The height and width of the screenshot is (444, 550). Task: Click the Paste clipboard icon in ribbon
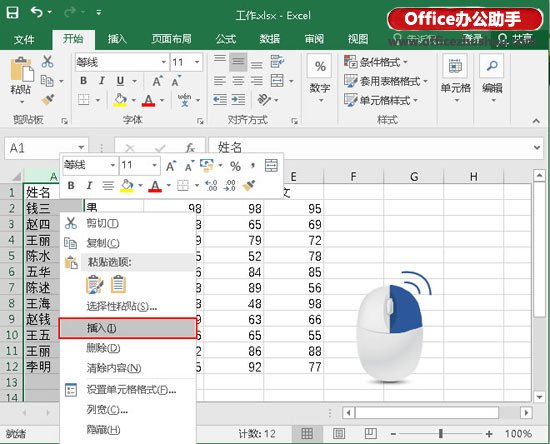[x=21, y=69]
